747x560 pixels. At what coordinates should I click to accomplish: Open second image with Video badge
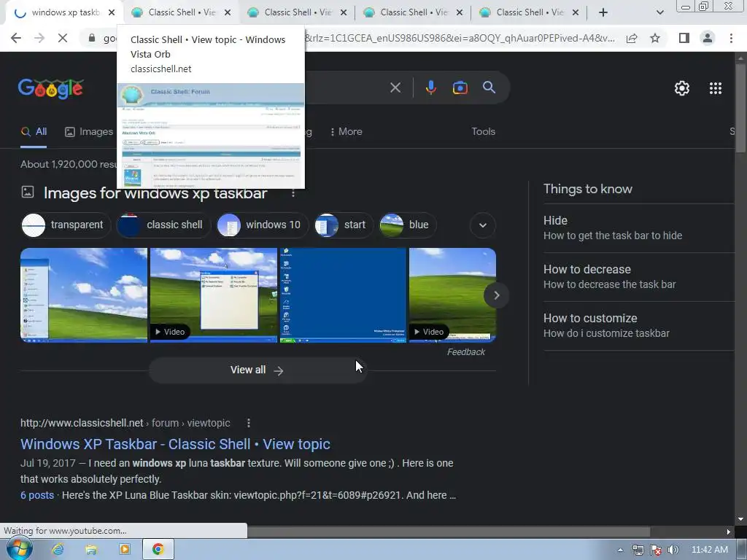point(214,295)
